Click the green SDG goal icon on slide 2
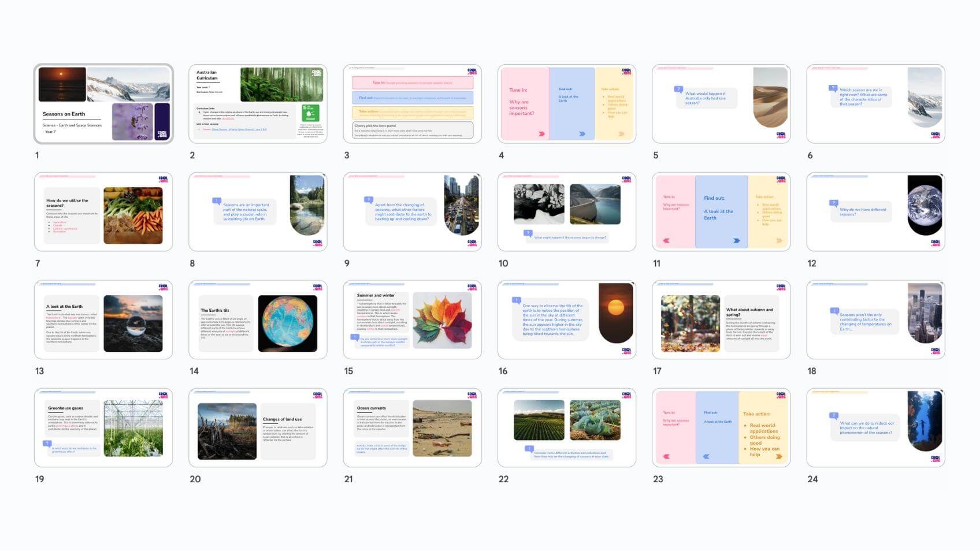This screenshot has height=551, width=980. click(310, 113)
